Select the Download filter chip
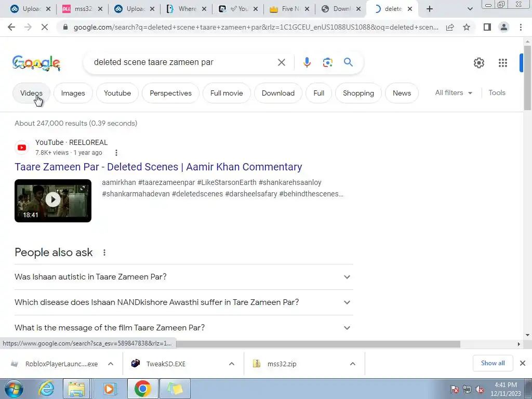 pos(278,93)
